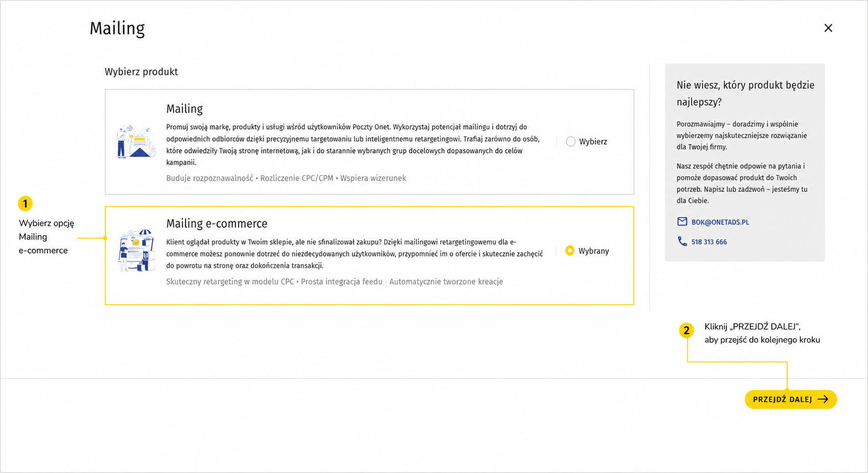This screenshot has height=473, width=868.
Task: Click the PRZEJDŹ DALEJ button
Action: coord(790,399)
